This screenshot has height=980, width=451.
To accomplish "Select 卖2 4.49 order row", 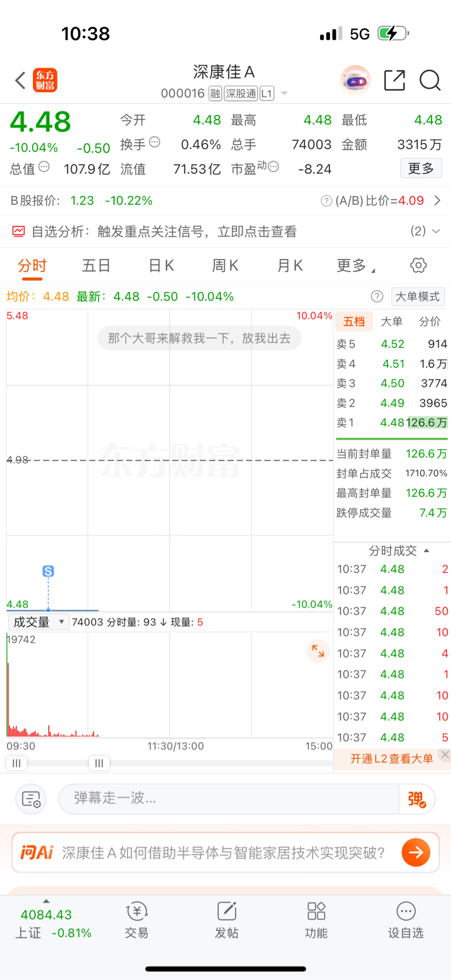I will tap(392, 403).
